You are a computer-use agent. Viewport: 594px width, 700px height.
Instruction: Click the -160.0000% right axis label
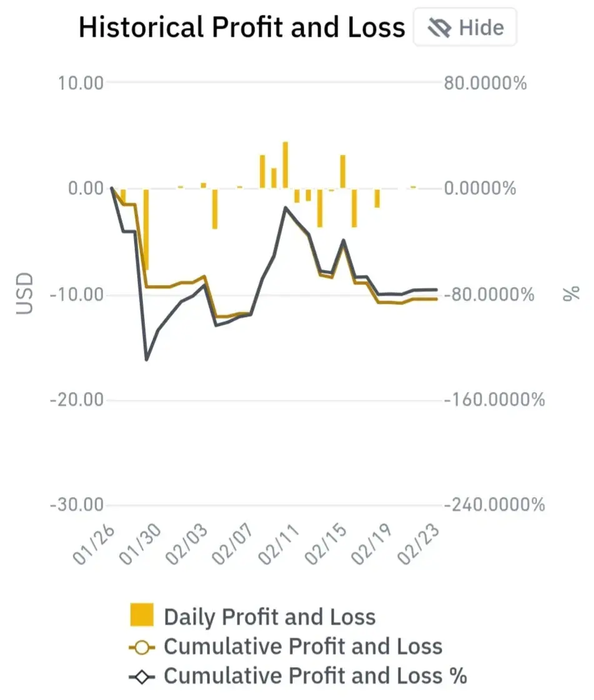point(495,399)
